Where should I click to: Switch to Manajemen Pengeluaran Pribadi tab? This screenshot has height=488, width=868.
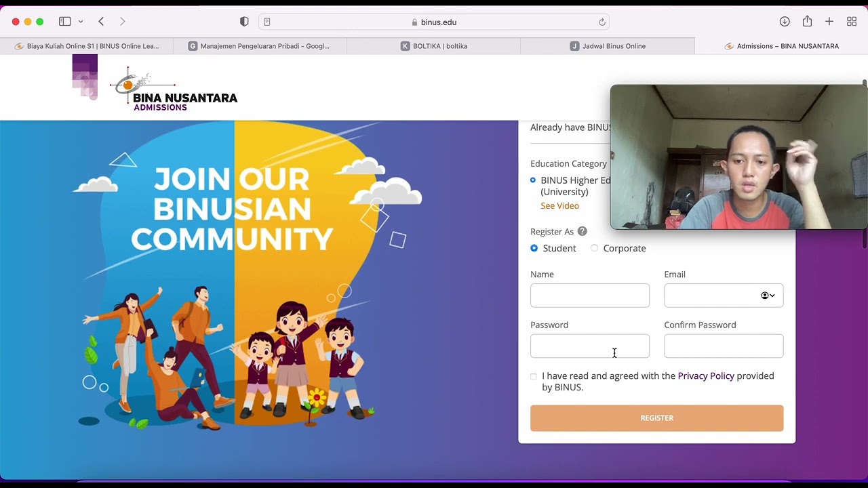coord(260,46)
